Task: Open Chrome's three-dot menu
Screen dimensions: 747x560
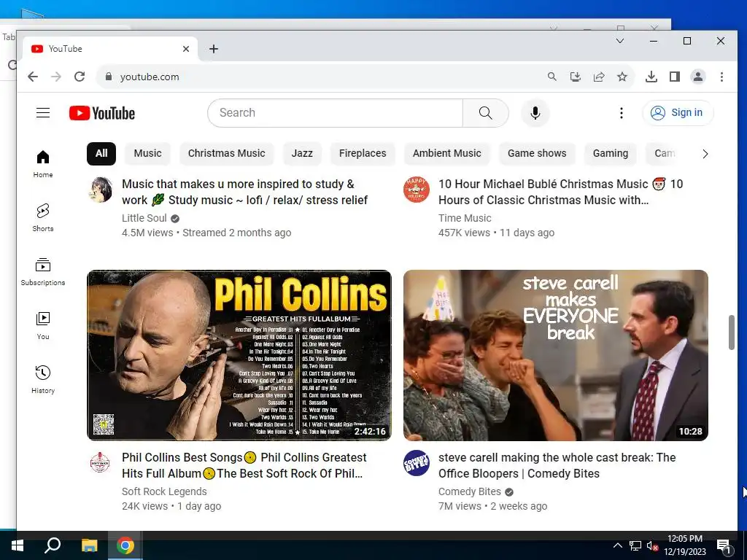Action: coord(721,77)
